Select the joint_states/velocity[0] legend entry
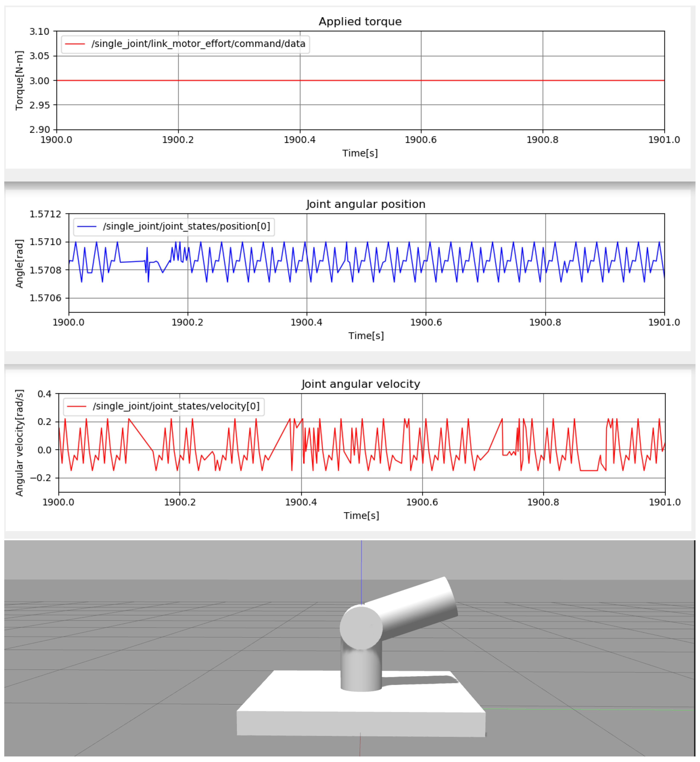The width and height of the screenshot is (700, 762). [164, 406]
